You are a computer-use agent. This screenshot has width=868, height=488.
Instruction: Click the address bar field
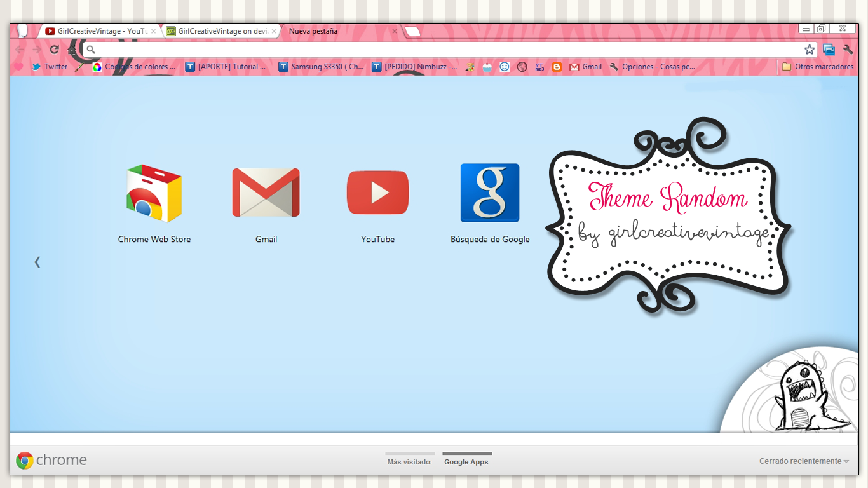click(449, 50)
